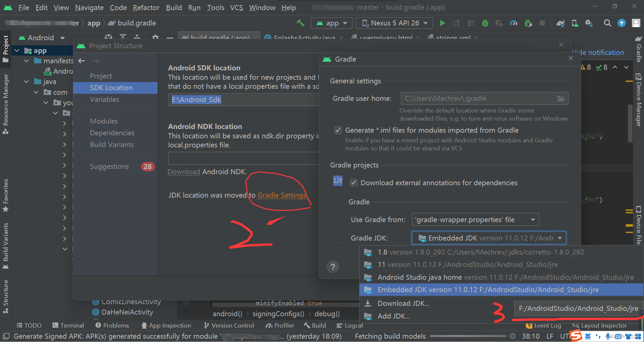Choose Download JDK... option
Screen dimensions: 644x342
(403, 303)
